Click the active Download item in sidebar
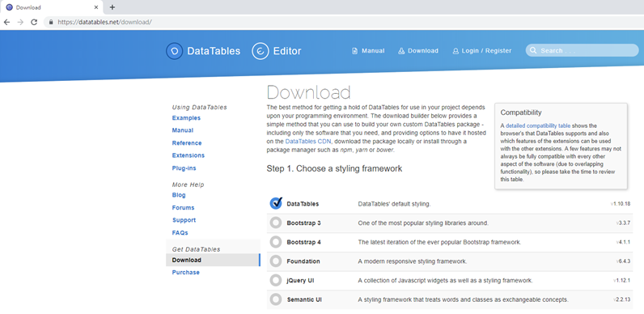The image size is (644, 314). pyautogui.click(x=213, y=260)
